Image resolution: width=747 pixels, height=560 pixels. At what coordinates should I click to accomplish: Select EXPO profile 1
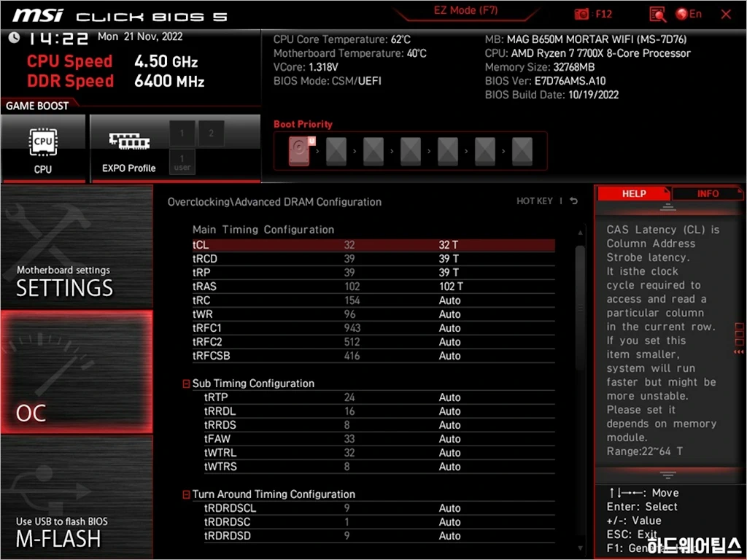click(182, 133)
